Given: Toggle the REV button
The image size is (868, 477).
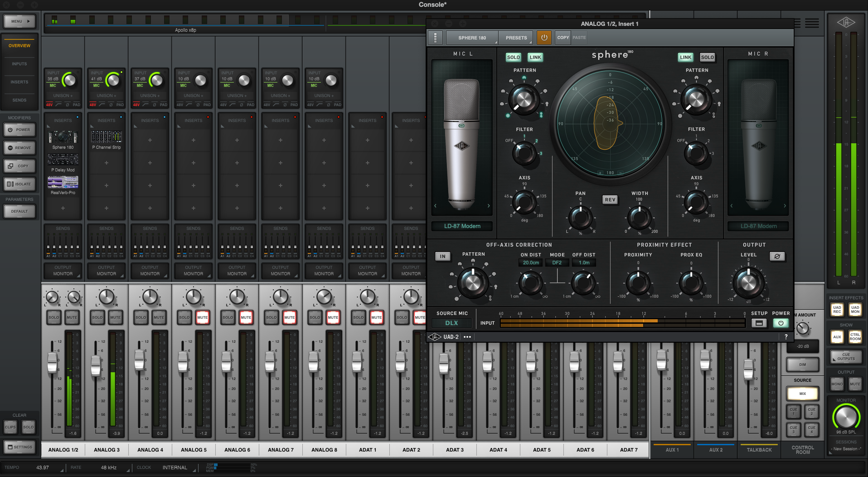Looking at the screenshot, I should [x=610, y=200].
